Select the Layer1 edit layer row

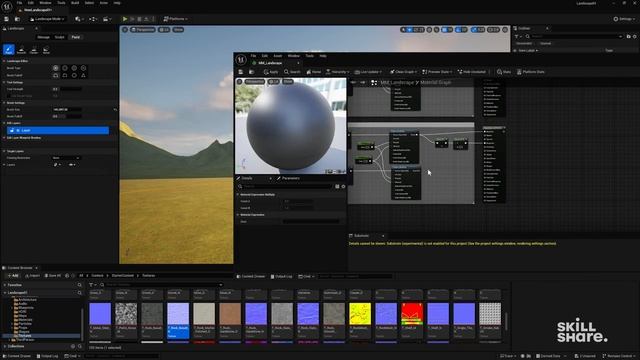coord(58,130)
